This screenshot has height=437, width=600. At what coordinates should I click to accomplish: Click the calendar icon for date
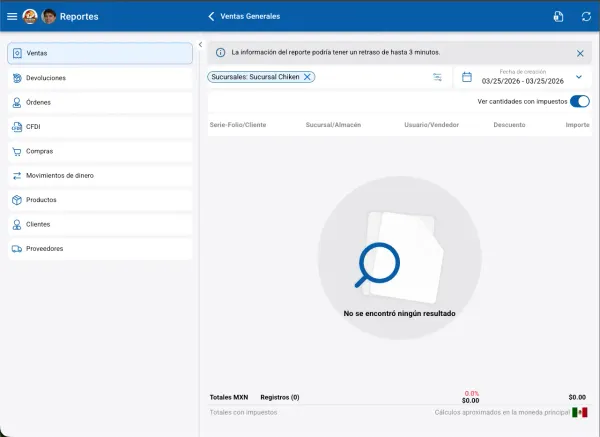466,77
